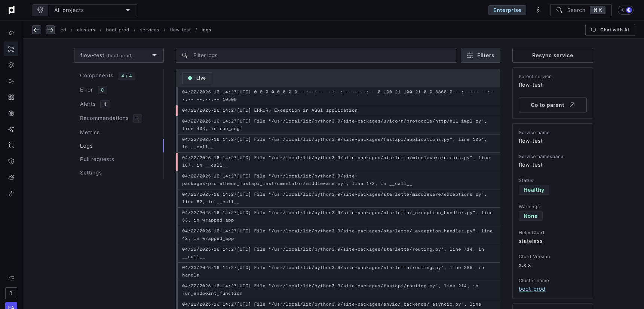Open the All projects dropdown

[92, 10]
